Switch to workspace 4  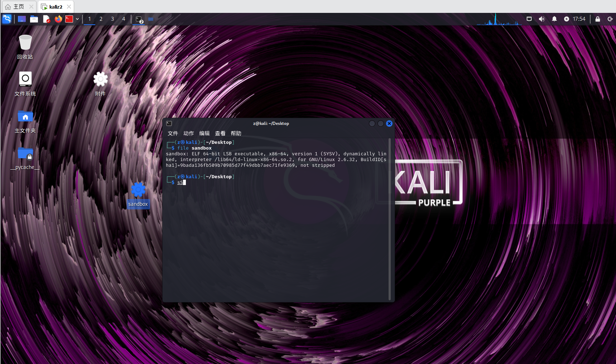coord(124,19)
